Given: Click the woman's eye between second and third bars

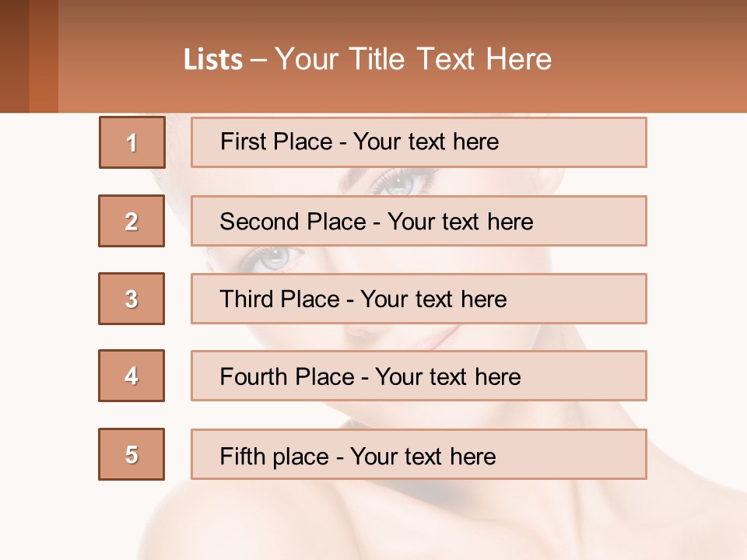Looking at the screenshot, I should pyautogui.click(x=272, y=258).
